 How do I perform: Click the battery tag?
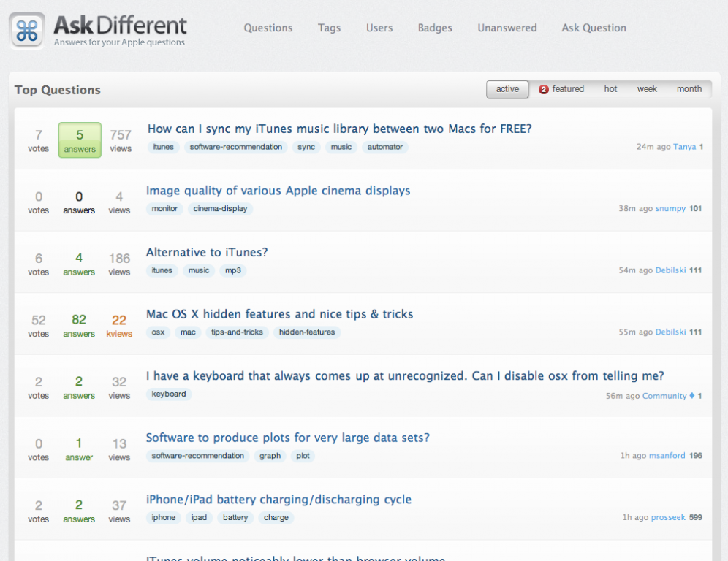pos(235,517)
